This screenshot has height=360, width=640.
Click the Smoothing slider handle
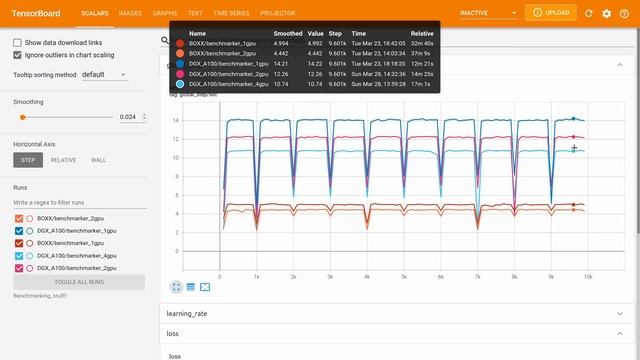click(x=23, y=117)
